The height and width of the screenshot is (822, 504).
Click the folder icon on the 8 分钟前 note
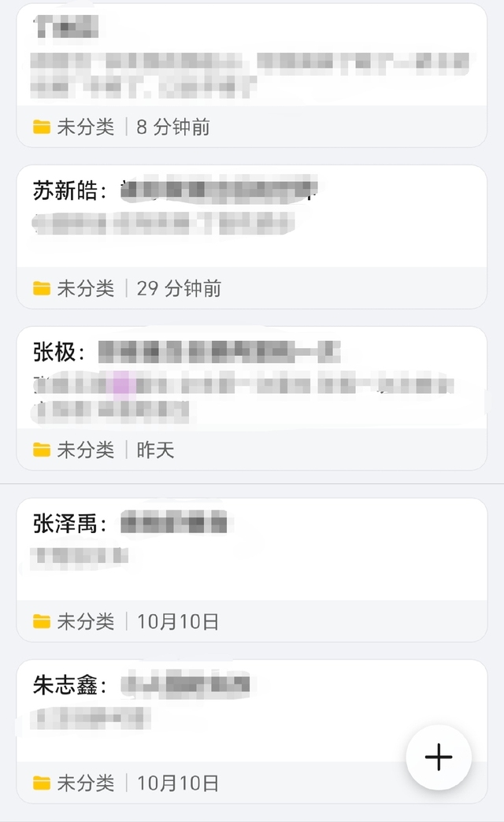point(42,127)
